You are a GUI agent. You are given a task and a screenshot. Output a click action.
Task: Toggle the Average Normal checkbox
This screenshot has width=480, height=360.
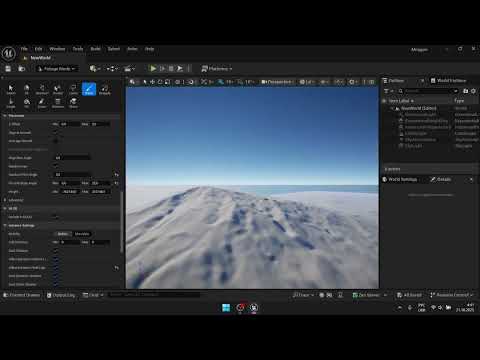click(x=56, y=141)
